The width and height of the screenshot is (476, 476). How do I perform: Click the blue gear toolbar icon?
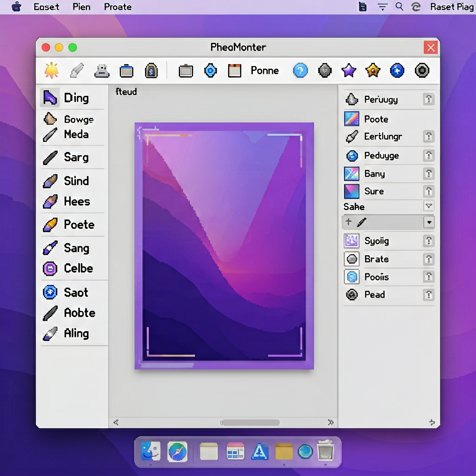(211, 71)
